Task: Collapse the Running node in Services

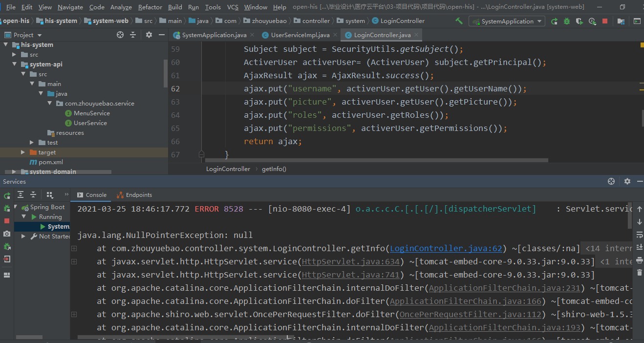Action: 23,216
